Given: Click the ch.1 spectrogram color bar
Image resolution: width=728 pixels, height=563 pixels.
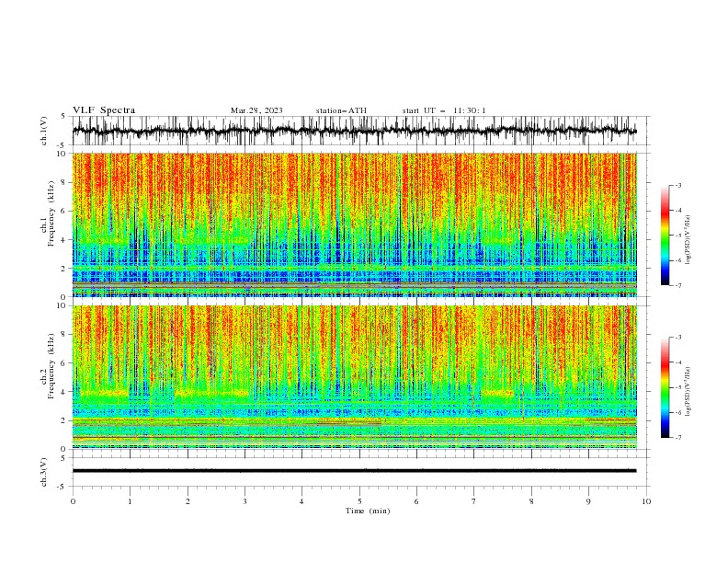Looking at the screenshot, I should (665, 236).
